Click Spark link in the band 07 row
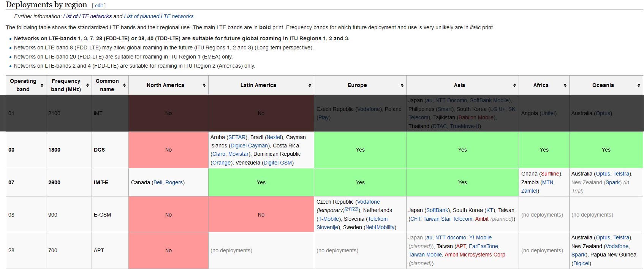The width and height of the screenshot is (644, 269). pyautogui.click(x=613, y=182)
